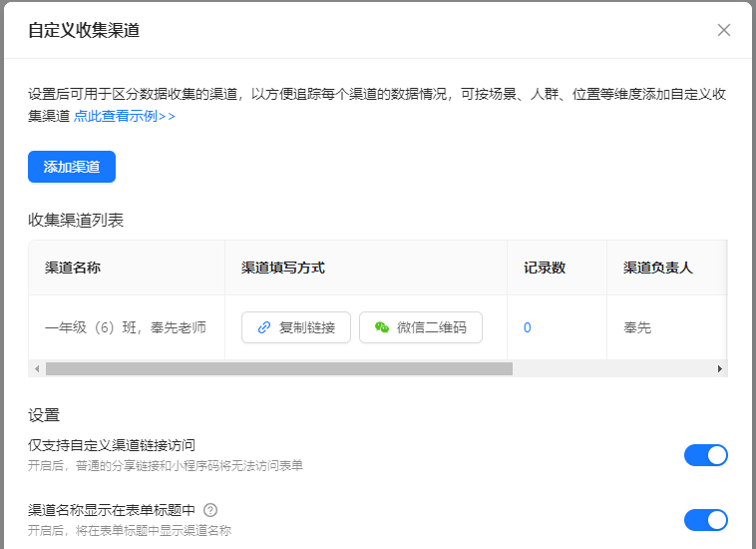Click the 复制链接 button
This screenshot has height=549, width=756.
coord(296,327)
